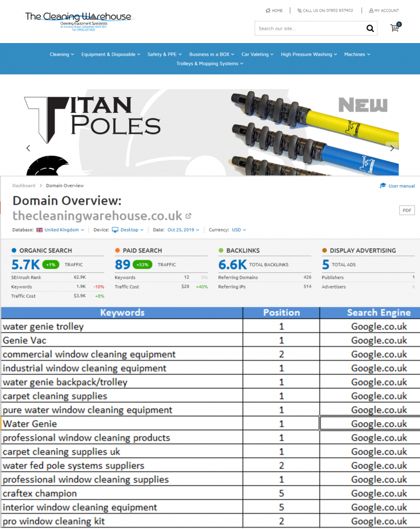Click the ORGANIC SEARCH heading
This screenshot has width=420, height=529.
pos(46,250)
